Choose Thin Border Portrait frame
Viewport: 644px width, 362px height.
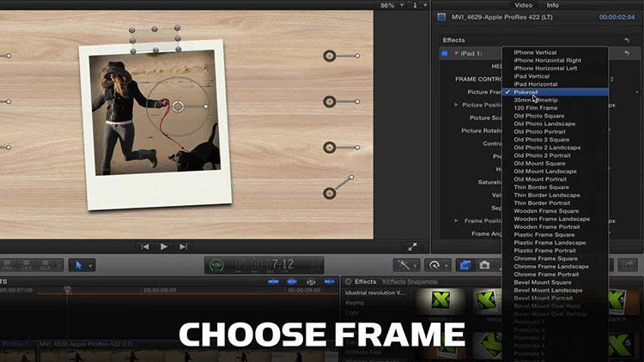(x=542, y=202)
